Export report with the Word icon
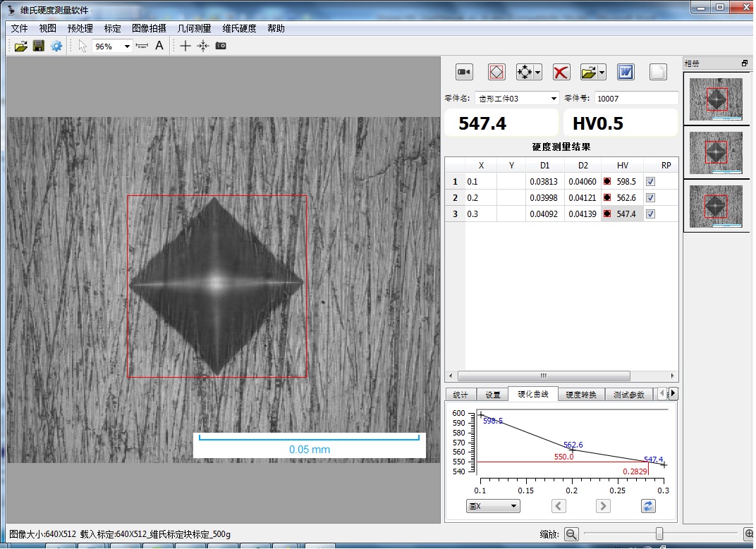This screenshot has height=549, width=756. coord(626,72)
